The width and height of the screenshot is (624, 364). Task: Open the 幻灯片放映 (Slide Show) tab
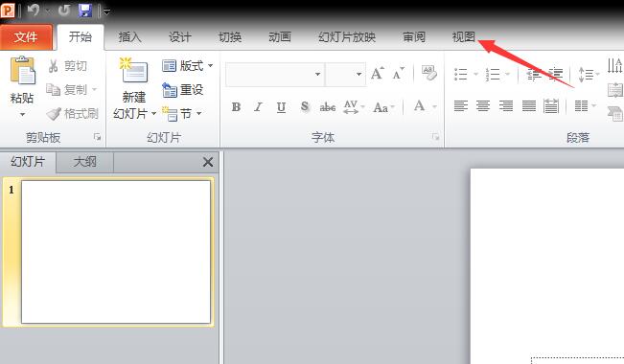347,37
